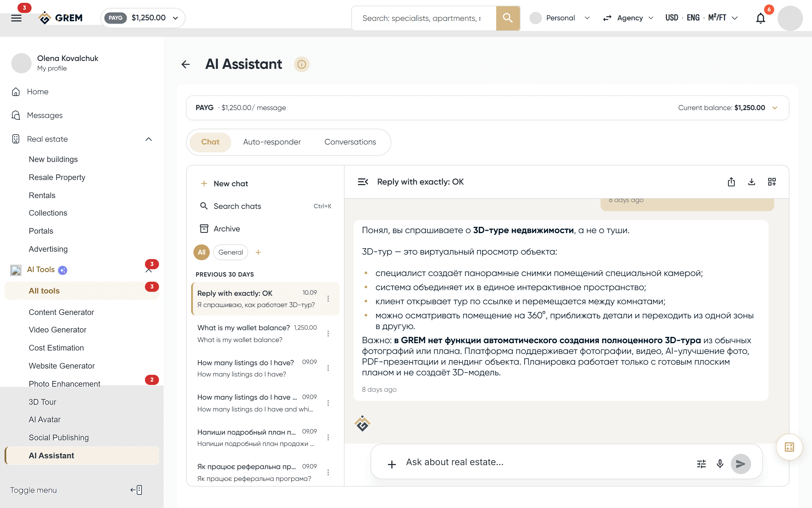Click the send message button

click(x=741, y=464)
